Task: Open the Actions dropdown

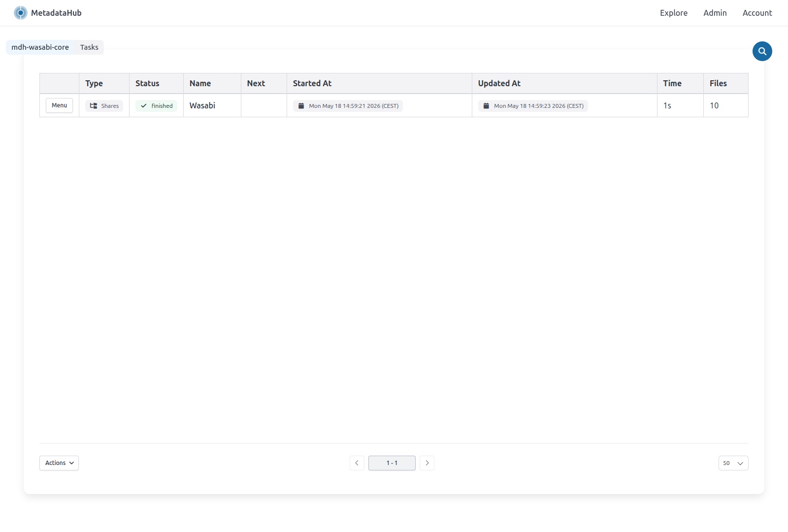Action: 59,463
